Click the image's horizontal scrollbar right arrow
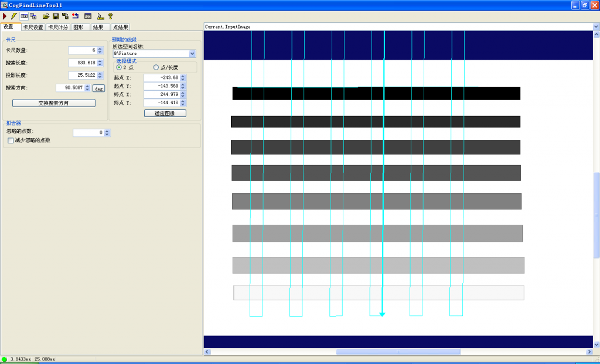This screenshot has height=364, width=600. pyautogui.click(x=589, y=352)
